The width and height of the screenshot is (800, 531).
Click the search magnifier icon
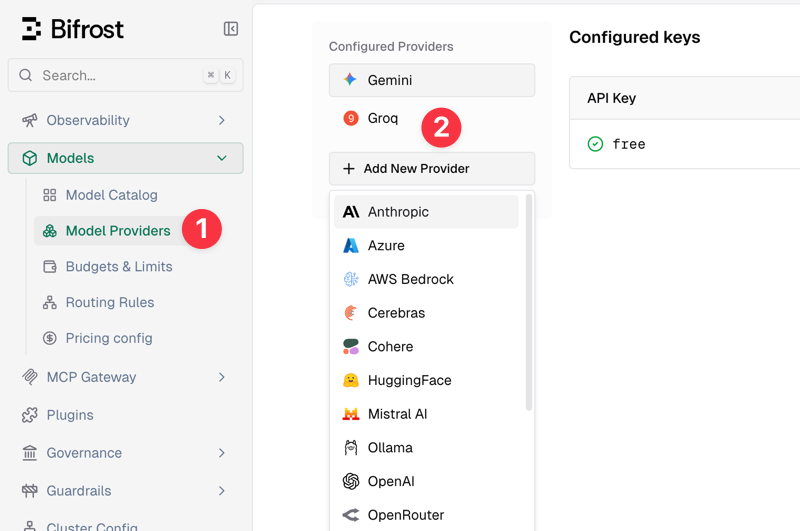click(x=26, y=75)
